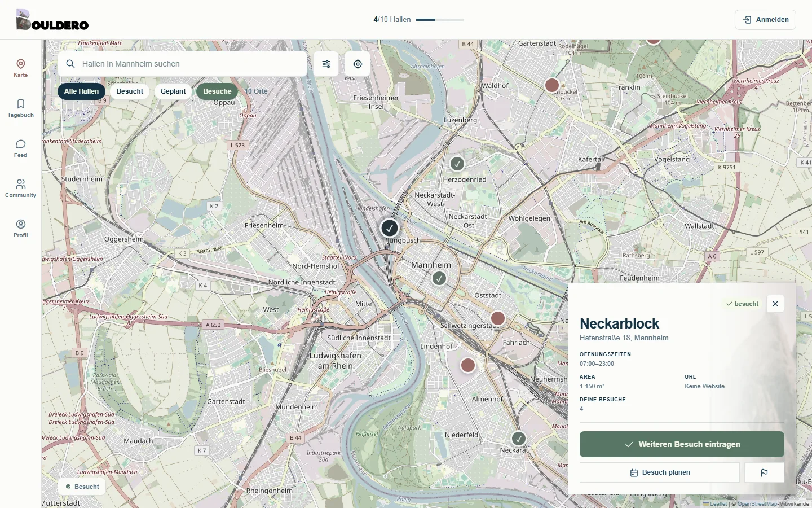Image resolution: width=812 pixels, height=508 pixels.
Task: Click the 10 Orte count label
Action: [x=257, y=91]
